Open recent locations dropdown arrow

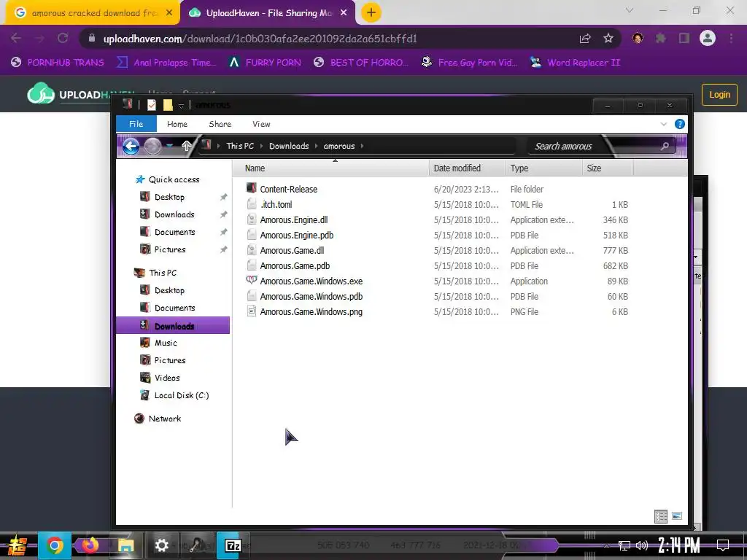[x=169, y=146]
